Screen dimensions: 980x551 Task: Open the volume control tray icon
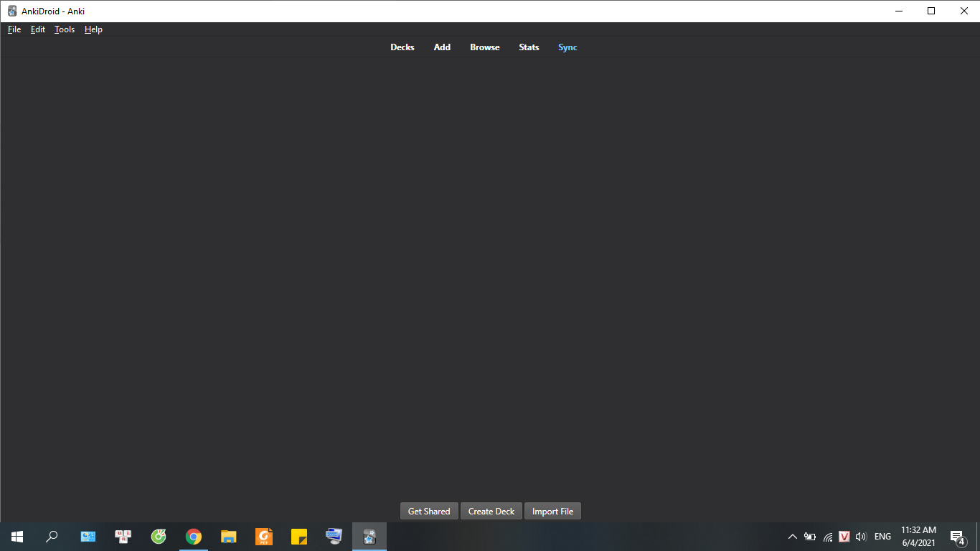click(x=862, y=537)
